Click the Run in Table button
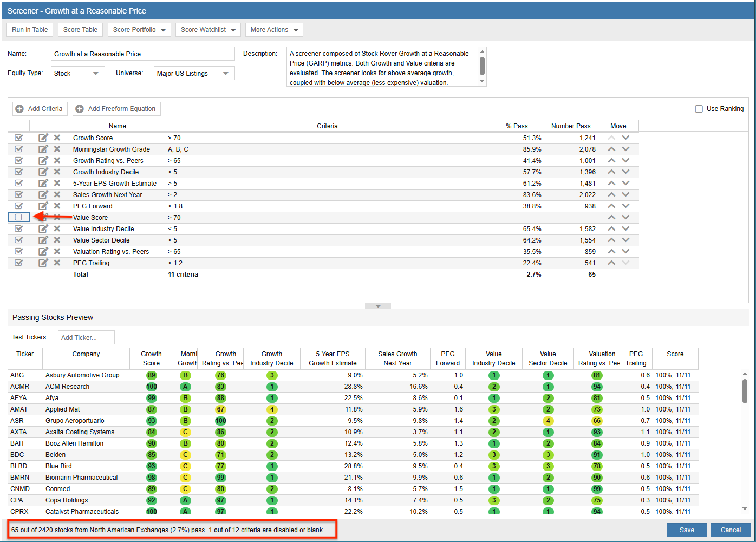 tap(29, 30)
